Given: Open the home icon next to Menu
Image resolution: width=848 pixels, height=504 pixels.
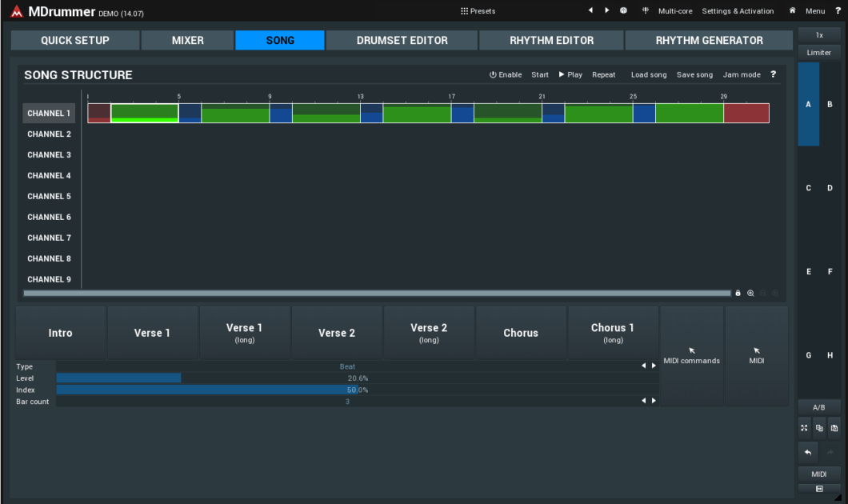Looking at the screenshot, I should [x=792, y=11].
